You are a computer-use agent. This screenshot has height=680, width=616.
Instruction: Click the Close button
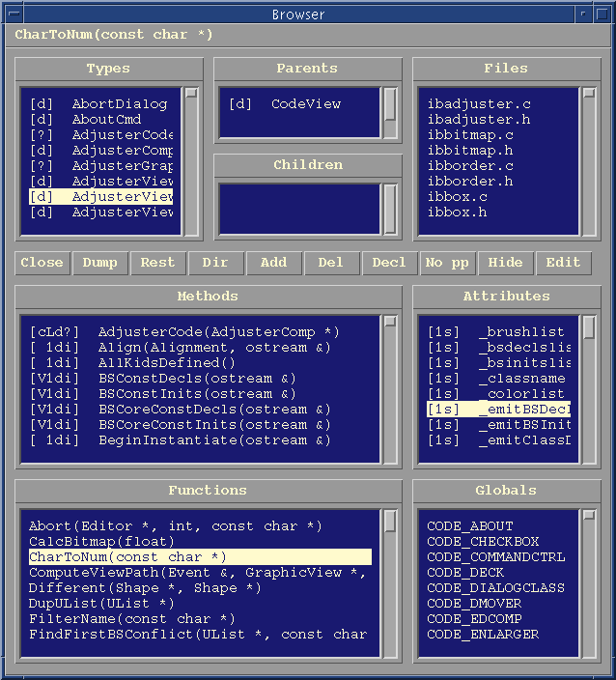click(42, 263)
